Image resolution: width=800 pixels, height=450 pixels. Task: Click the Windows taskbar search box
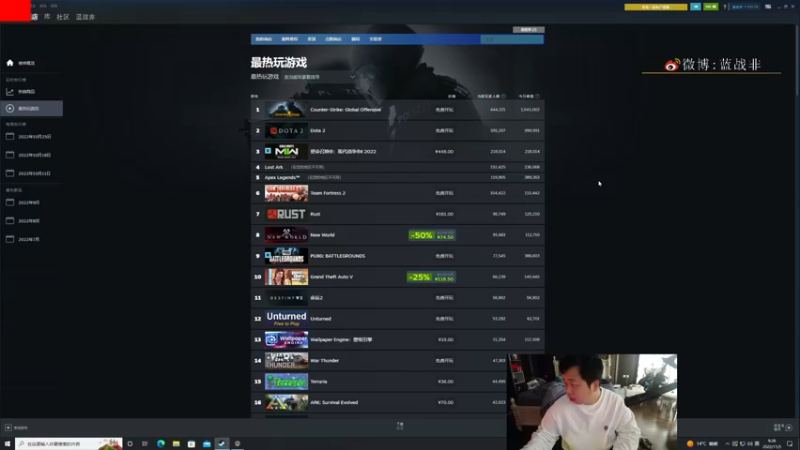pyautogui.click(x=68, y=444)
